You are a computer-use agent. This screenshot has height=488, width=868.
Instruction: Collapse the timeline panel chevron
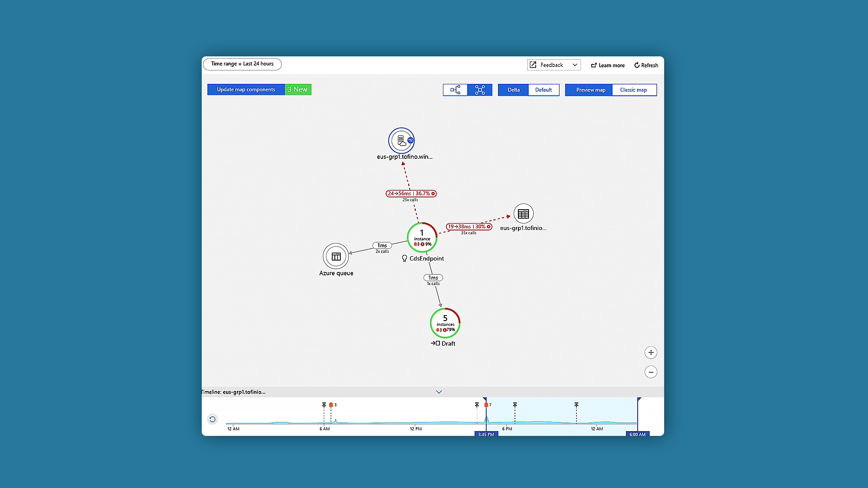pos(439,392)
